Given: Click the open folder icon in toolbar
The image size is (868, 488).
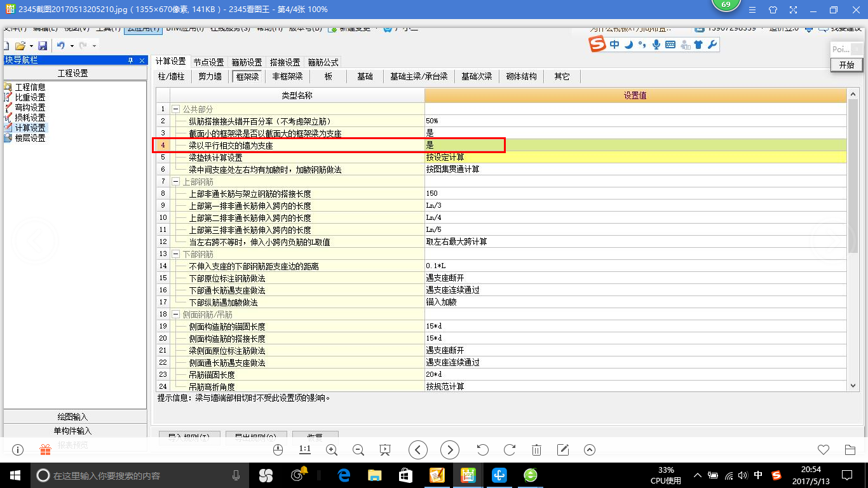Looking at the screenshot, I should pos(20,46).
